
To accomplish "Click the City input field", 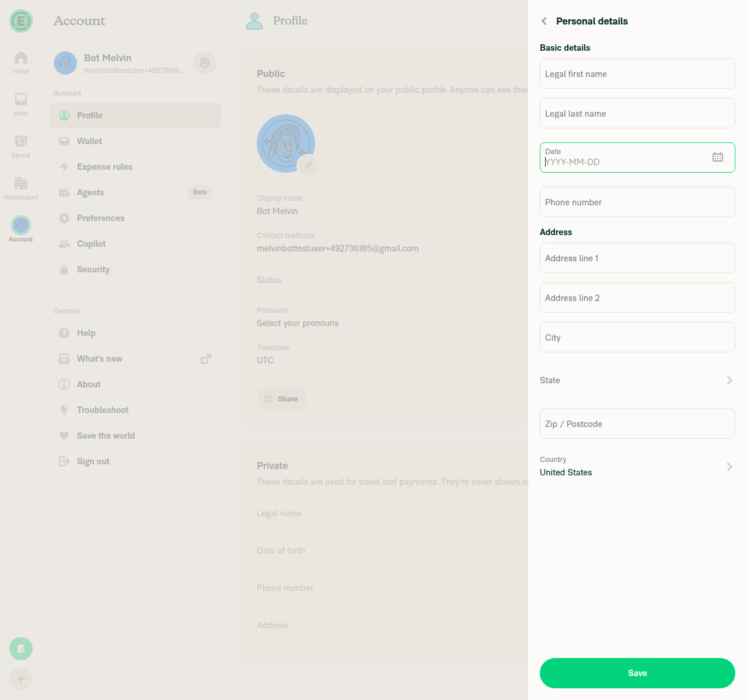I will point(637,337).
